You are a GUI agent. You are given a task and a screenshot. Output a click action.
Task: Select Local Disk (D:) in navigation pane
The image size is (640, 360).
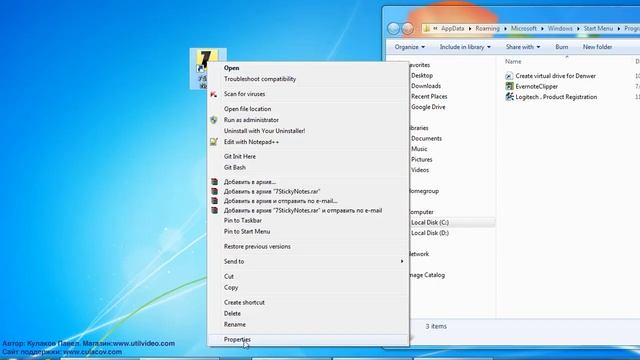430,233
